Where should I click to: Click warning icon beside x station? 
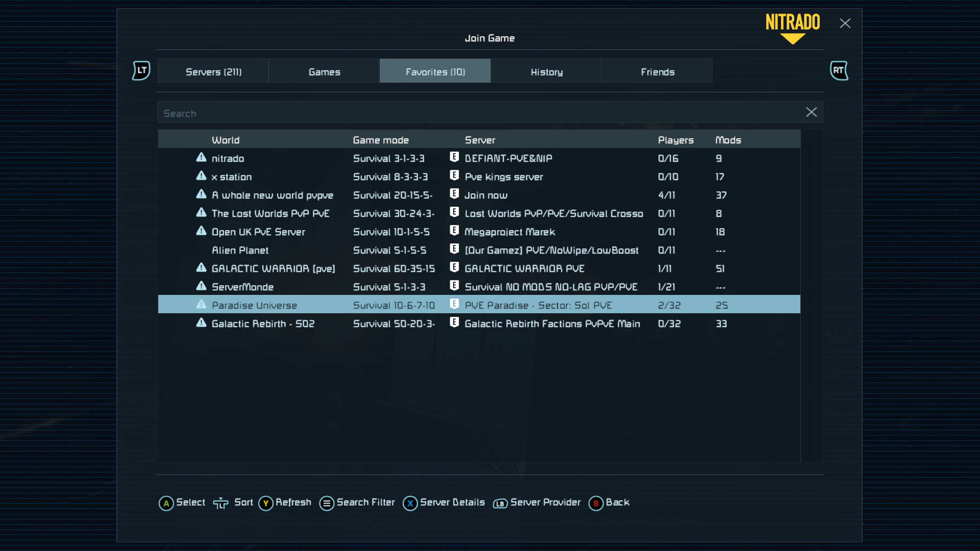coord(201,176)
